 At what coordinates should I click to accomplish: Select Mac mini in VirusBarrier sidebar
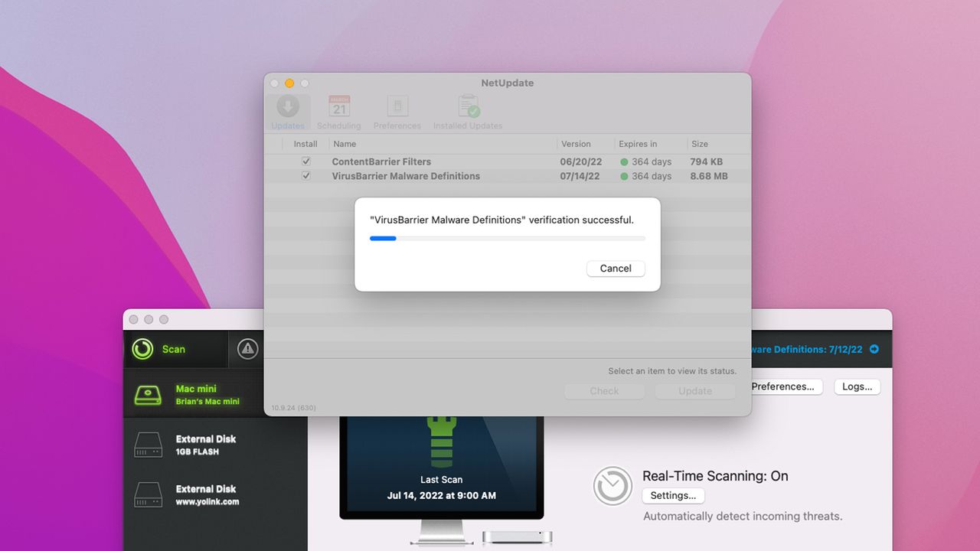[194, 394]
